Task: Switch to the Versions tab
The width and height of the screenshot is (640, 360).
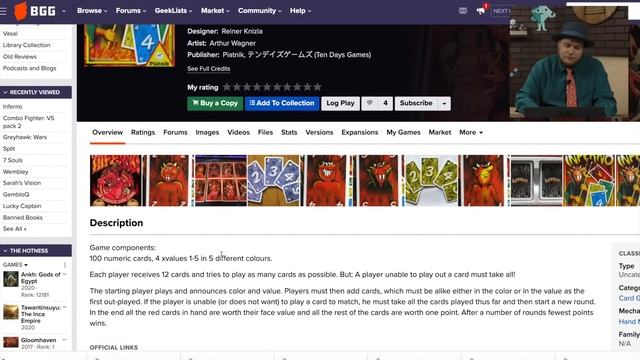Action: point(319,133)
